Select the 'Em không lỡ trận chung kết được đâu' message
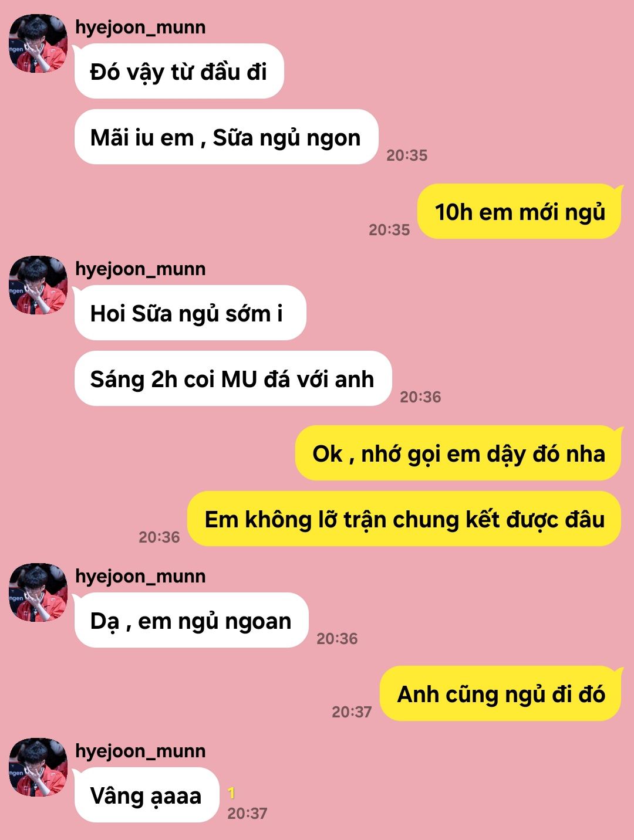634x840 pixels. [x=404, y=519]
